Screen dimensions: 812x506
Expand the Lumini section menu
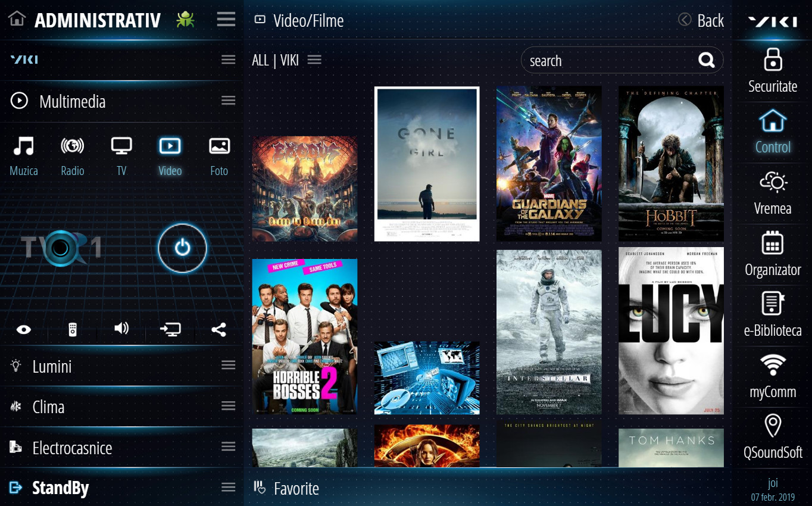coord(228,366)
